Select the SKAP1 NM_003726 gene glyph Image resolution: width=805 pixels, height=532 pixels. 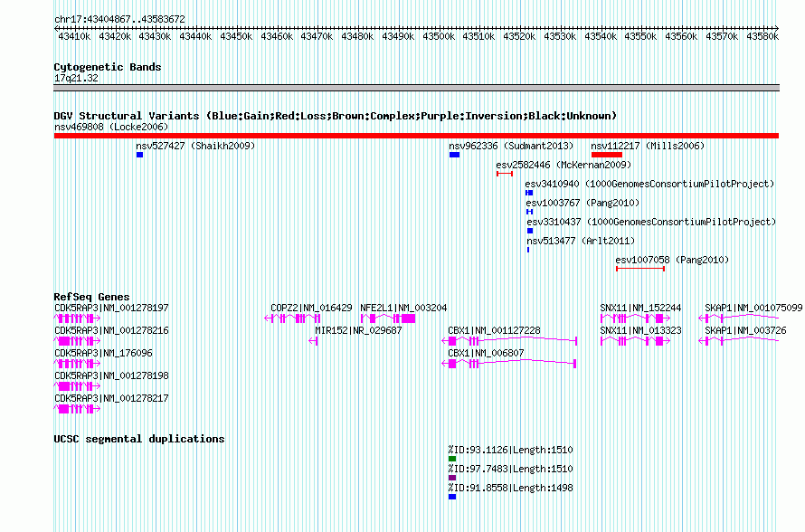tap(739, 341)
